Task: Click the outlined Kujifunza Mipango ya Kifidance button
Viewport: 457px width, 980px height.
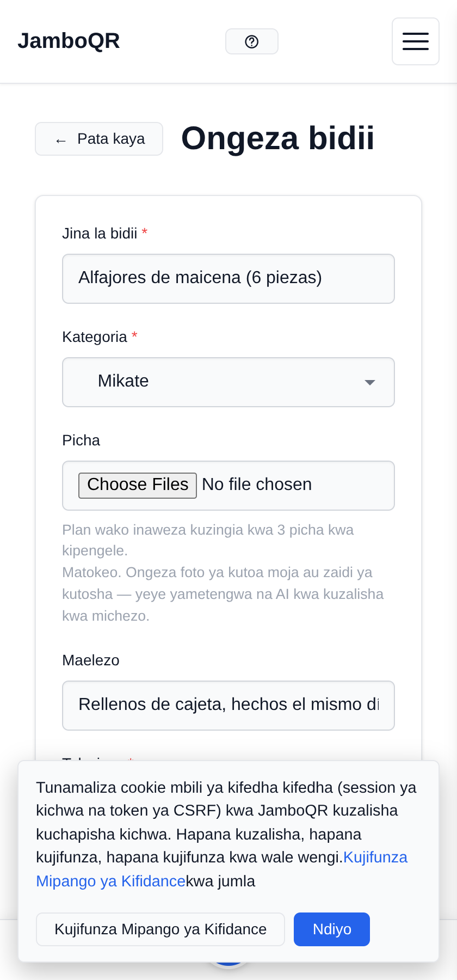Action: tap(160, 929)
